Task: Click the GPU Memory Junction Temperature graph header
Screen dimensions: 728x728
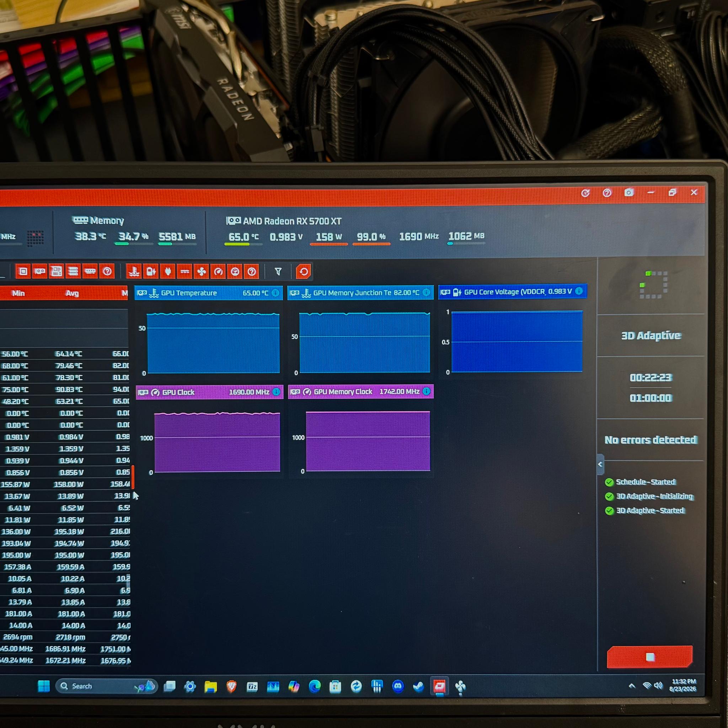Action: (360, 293)
